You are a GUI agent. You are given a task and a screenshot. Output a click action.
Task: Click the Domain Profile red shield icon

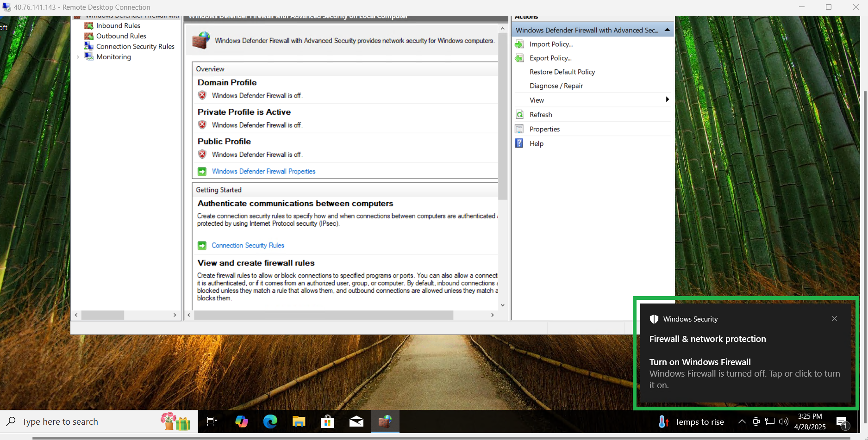point(202,95)
